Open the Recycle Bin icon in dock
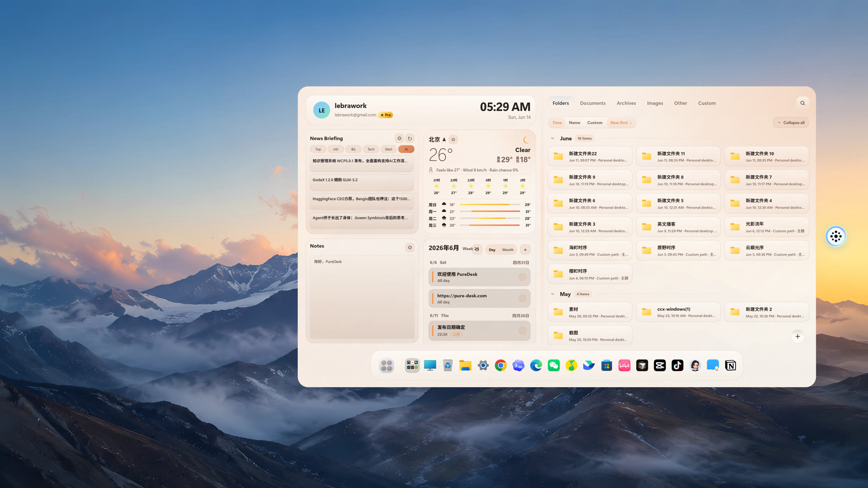Image resolution: width=868 pixels, height=488 pixels. coord(448,366)
